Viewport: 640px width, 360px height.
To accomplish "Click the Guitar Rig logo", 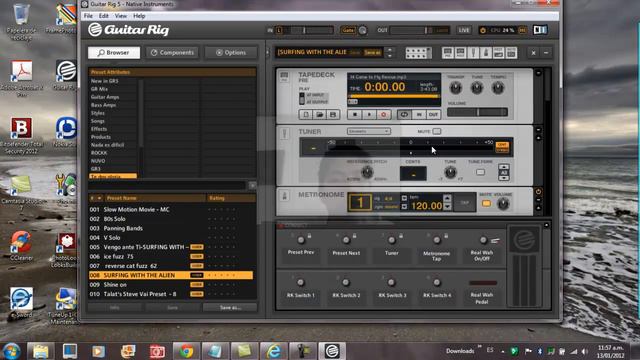I will click(x=129, y=30).
